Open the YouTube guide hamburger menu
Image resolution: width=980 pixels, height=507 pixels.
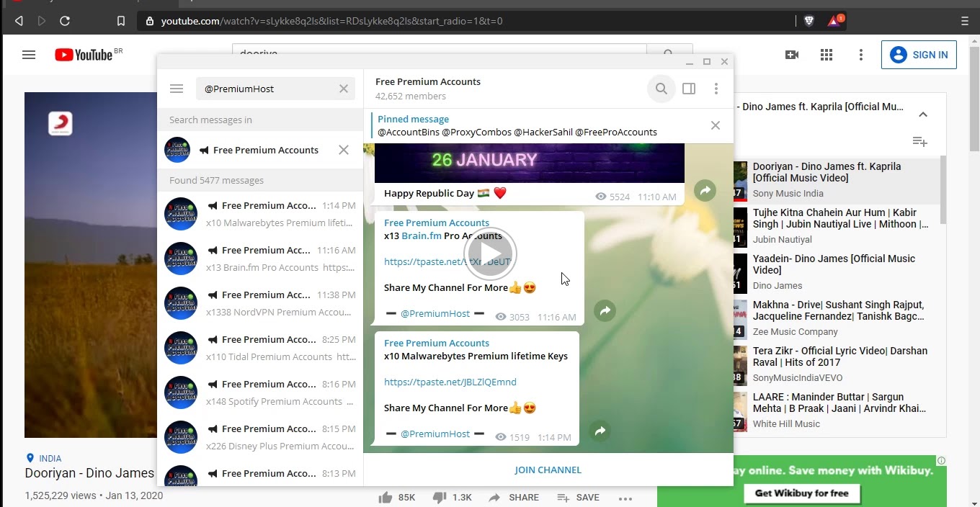tap(29, 55)
